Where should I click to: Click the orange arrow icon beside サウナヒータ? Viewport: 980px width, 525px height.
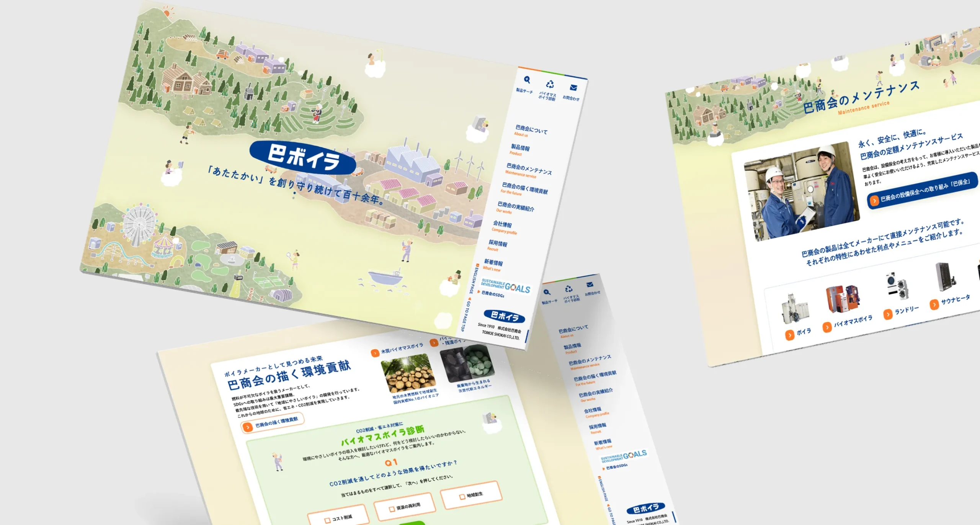(x=934, y=304)
